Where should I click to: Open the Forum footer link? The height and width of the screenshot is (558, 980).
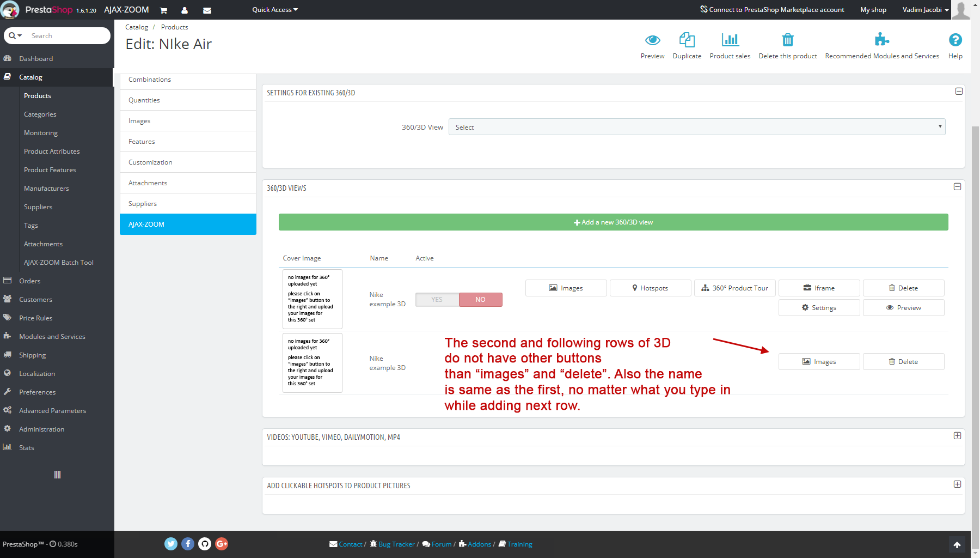437,544
